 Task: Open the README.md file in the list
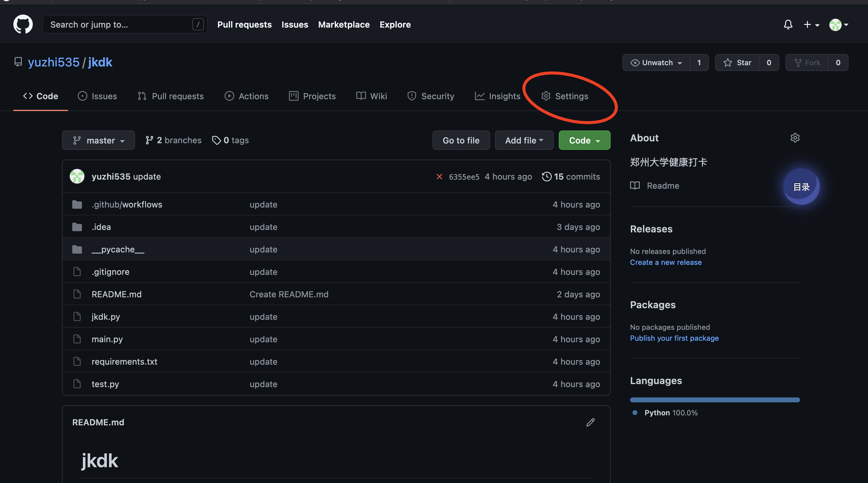pyautogui.click(x=117, y=294)
